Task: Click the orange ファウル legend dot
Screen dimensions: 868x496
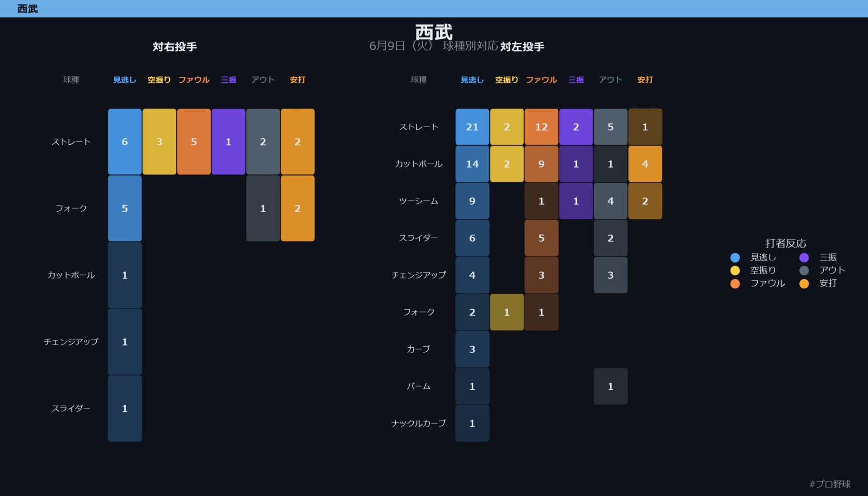Action: pyautogui.click(x=735, y=283)
